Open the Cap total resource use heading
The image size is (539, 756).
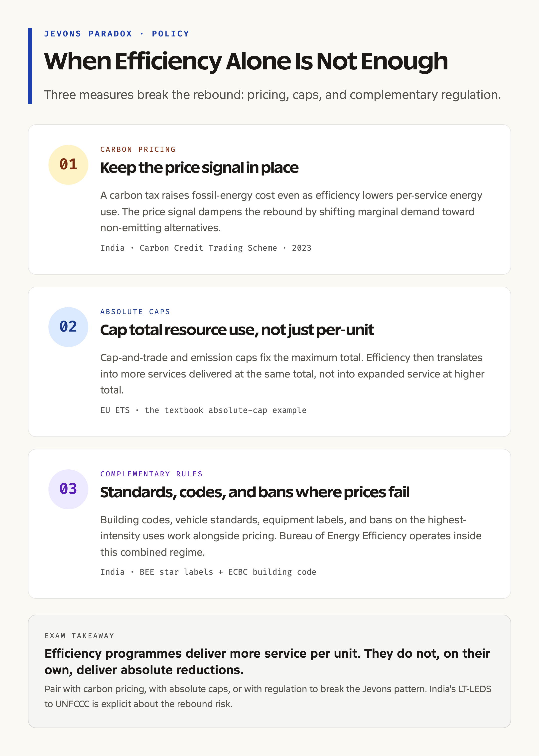click(x=237, y=330)
